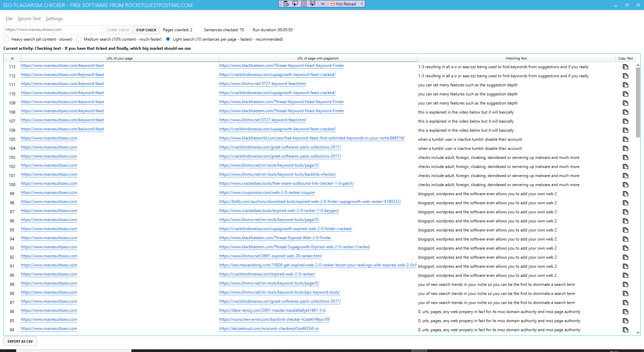Copy matching text for row 110
Viewport: 644px width, 352px height.
click(625, 94)
